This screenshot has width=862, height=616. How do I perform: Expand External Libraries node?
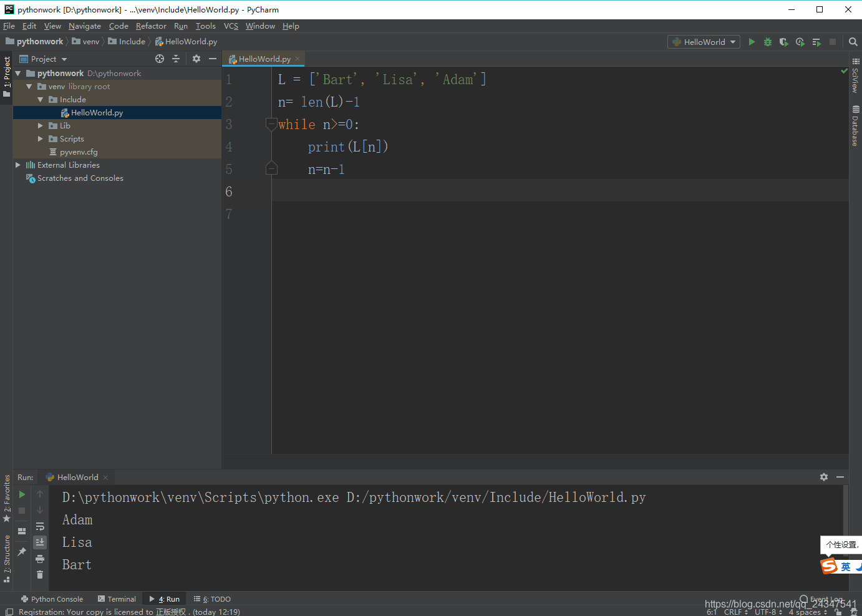pos(18,165)
